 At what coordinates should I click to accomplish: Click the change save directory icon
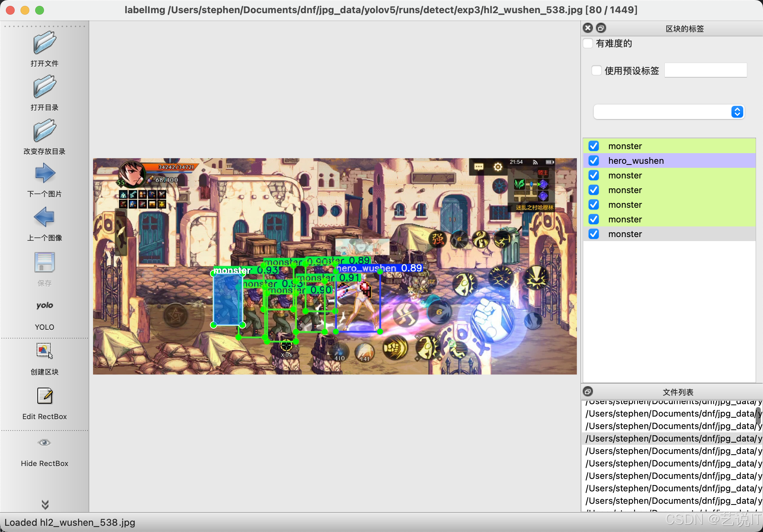pos(44,131)
